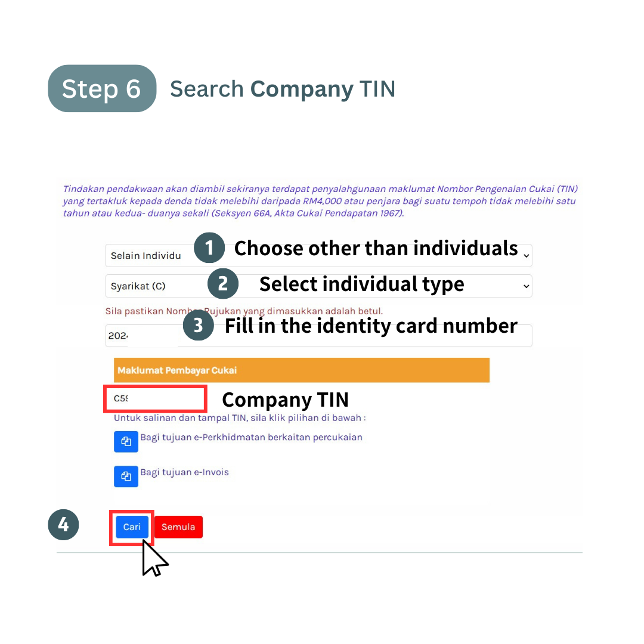The height and width of the screenshot is (644, 644).
Task: Click the copy icon for e-Invois
Action: pyautogui.click(x=126, y=476)
